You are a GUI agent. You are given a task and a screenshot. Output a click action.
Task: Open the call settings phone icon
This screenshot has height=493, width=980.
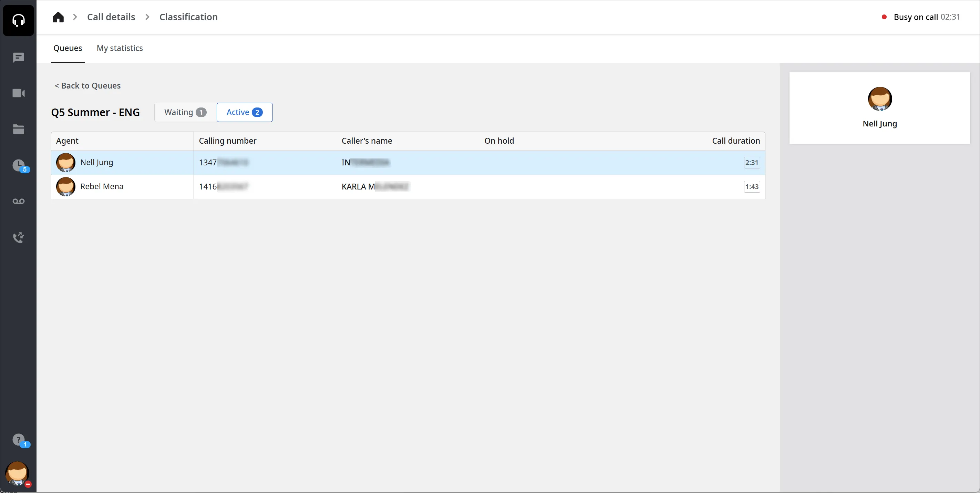pyautogui.click(x=18, y=237)
